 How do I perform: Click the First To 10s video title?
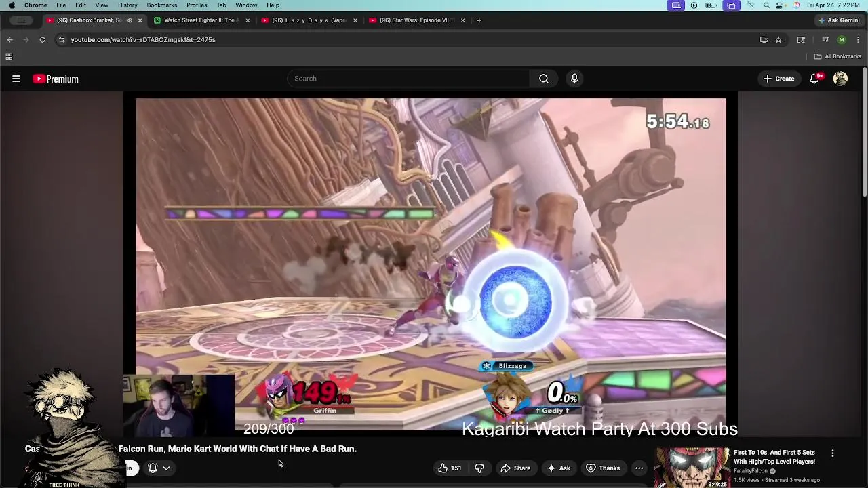774,457
